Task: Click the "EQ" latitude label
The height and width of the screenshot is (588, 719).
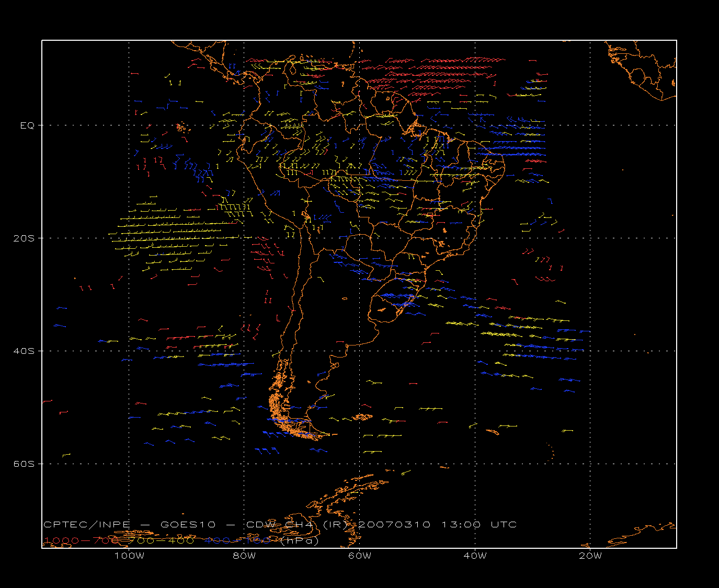Action: point(27,125)
